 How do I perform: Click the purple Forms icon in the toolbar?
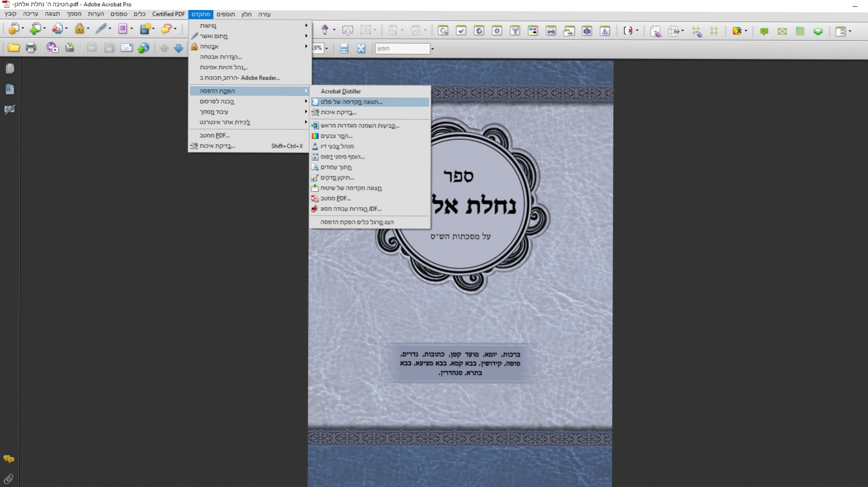pos(123,29)
